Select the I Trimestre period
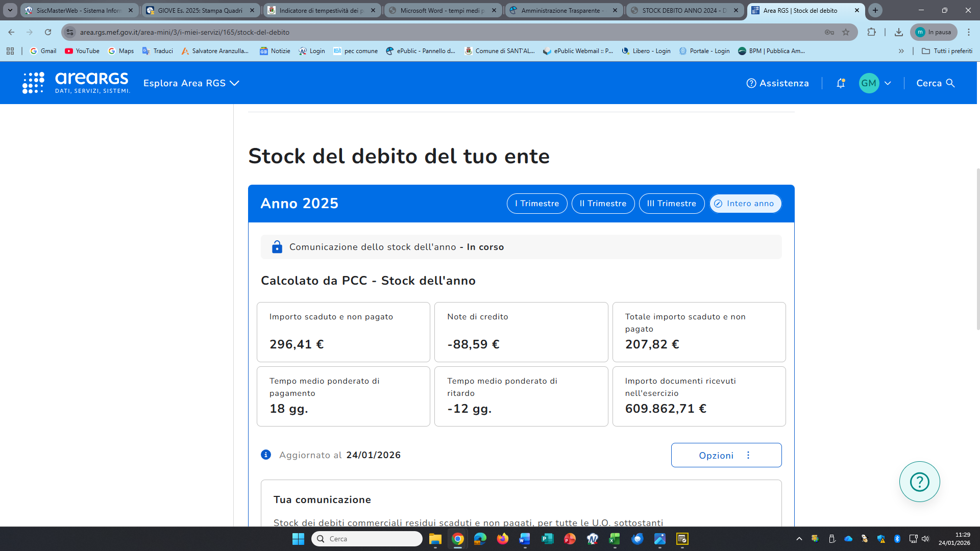The image size is (980, 551). tap(537, 204)
